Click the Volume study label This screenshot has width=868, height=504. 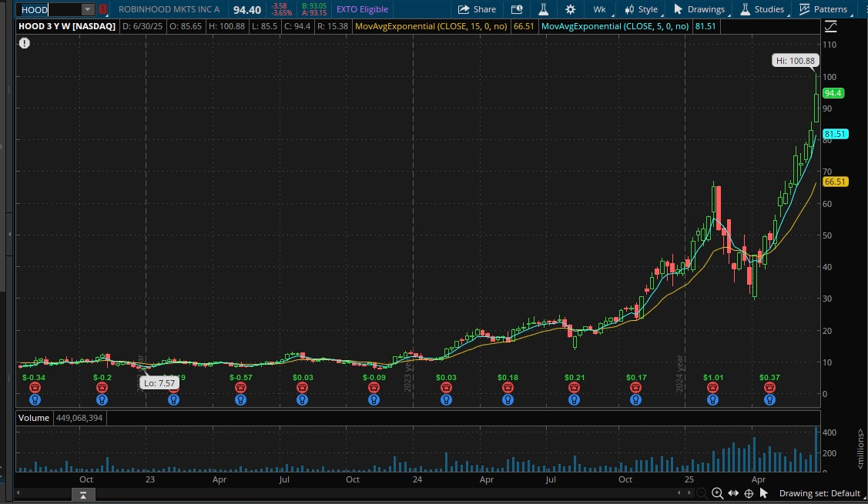pos(34,418)
